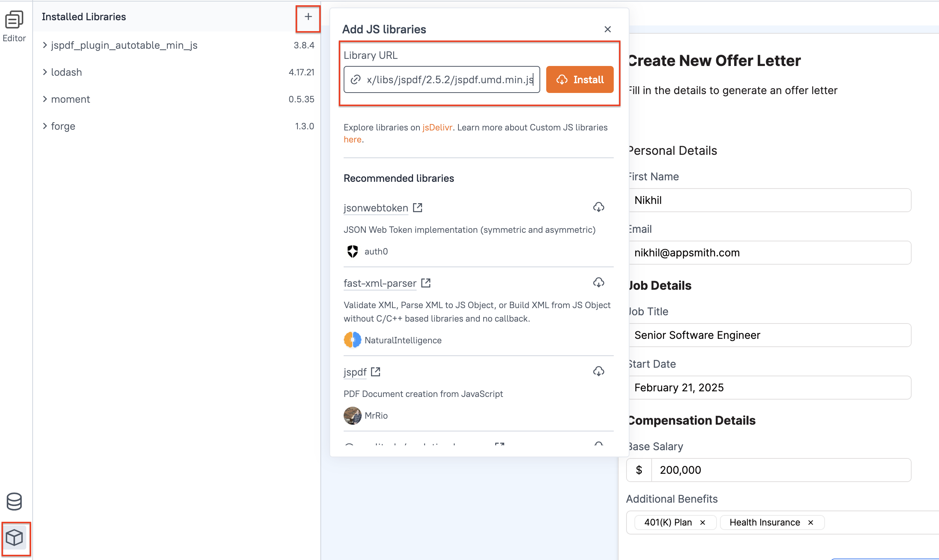Click the orange Install button
939x560 pixels.
(580, 79)
